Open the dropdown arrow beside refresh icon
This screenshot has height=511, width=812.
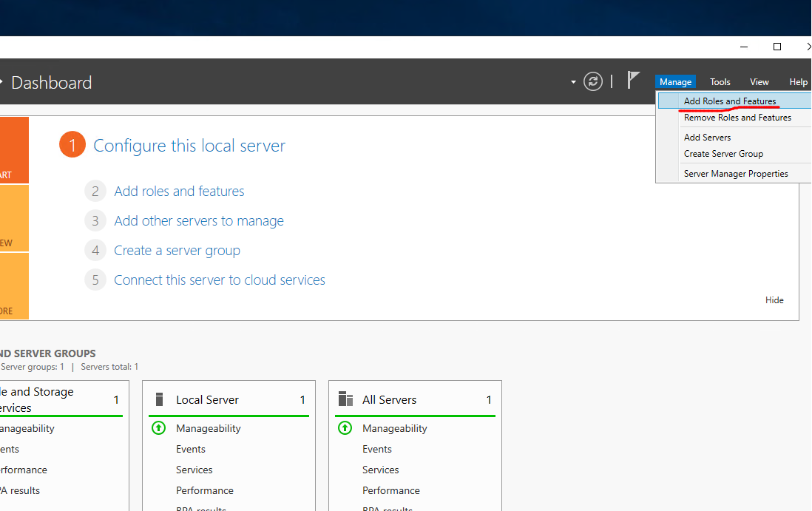[573, 82]
